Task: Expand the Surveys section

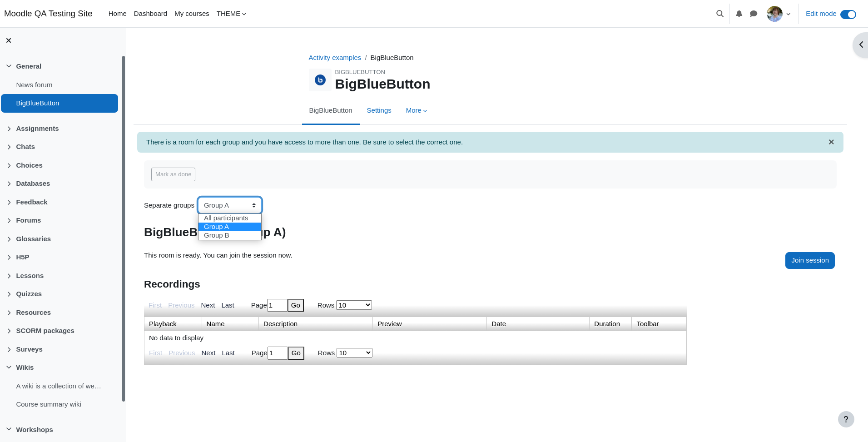Action: tap(9, 349)
